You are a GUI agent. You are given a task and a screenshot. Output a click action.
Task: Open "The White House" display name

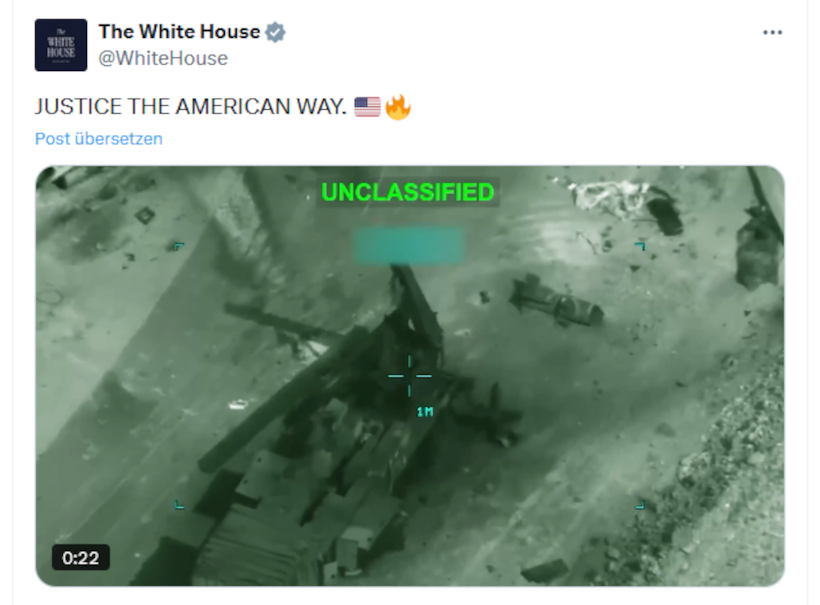179,32
